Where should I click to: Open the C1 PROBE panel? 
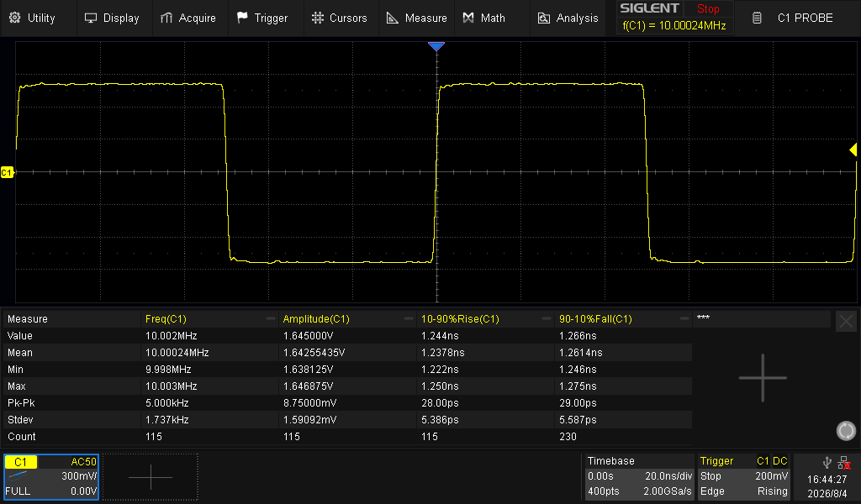coord(797,18)
